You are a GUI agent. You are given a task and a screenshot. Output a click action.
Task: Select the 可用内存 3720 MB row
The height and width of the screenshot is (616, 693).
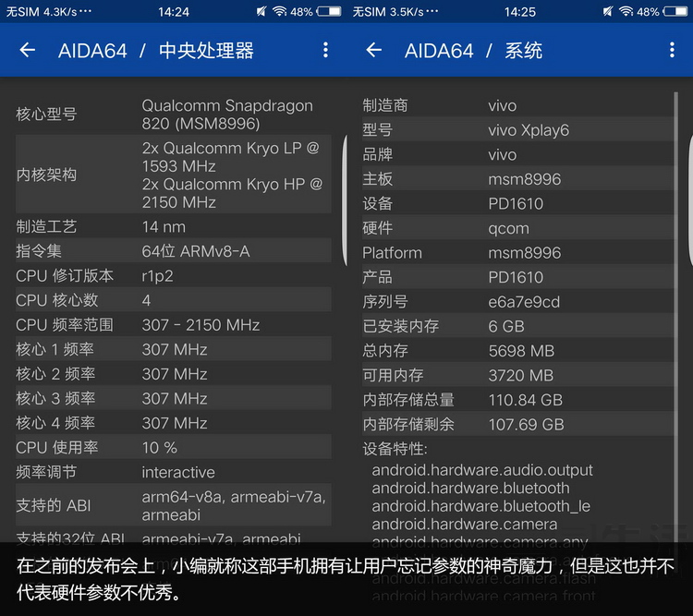pos(518,375)
